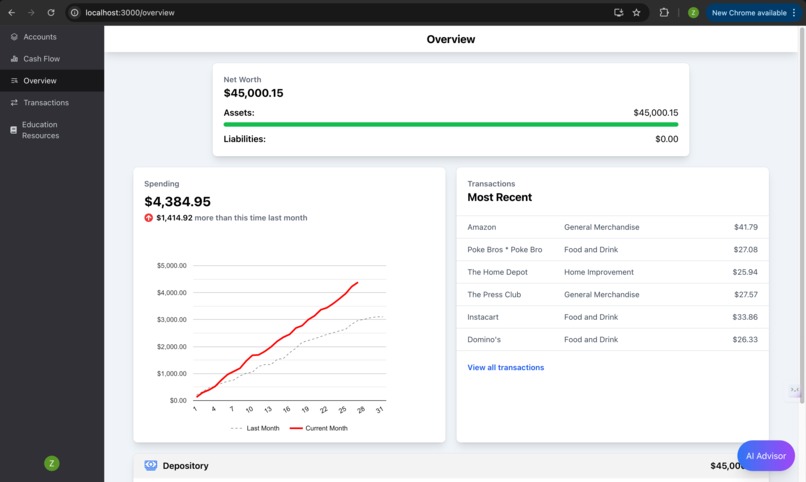Click the small widget at right edge
806x482 pixels.
coord(795,390)
